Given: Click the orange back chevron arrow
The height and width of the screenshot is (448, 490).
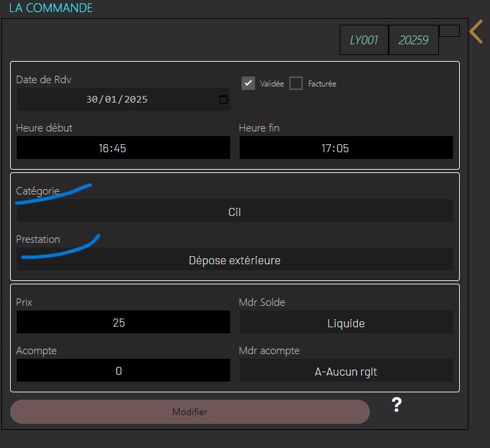Looking at the screenshot, I should 476,32.
